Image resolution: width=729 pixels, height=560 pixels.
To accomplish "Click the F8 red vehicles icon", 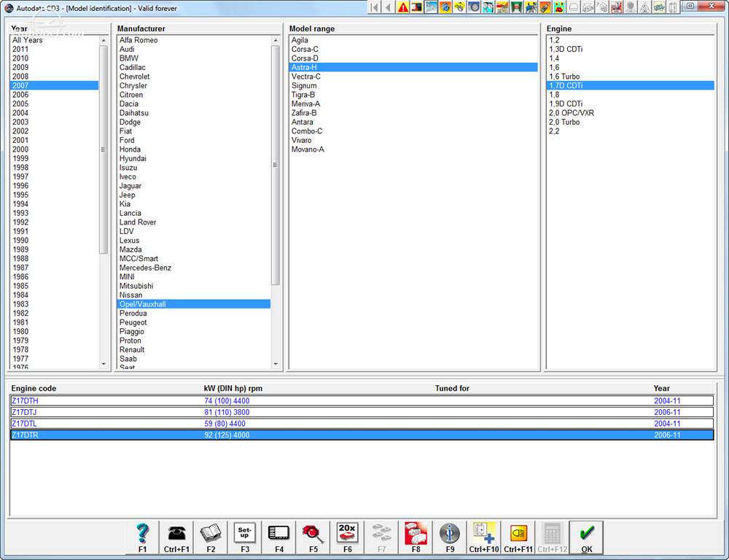I will [x=416, y=537].
